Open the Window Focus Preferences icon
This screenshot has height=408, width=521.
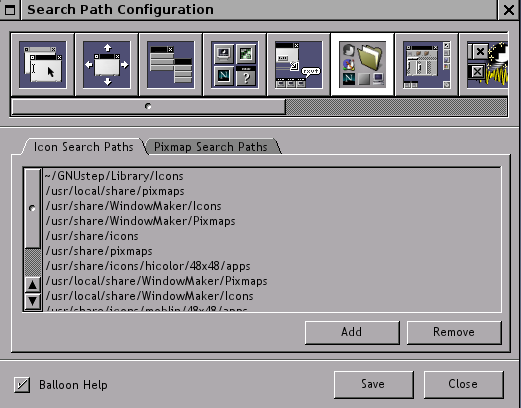[x=43, y=64]
